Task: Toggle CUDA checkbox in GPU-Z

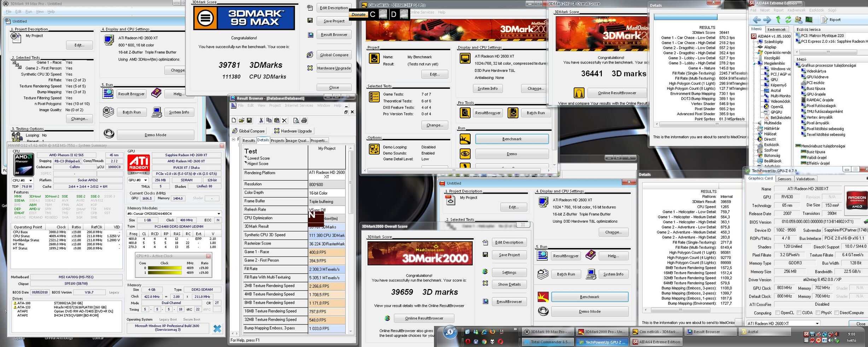Action: [799, 313]
